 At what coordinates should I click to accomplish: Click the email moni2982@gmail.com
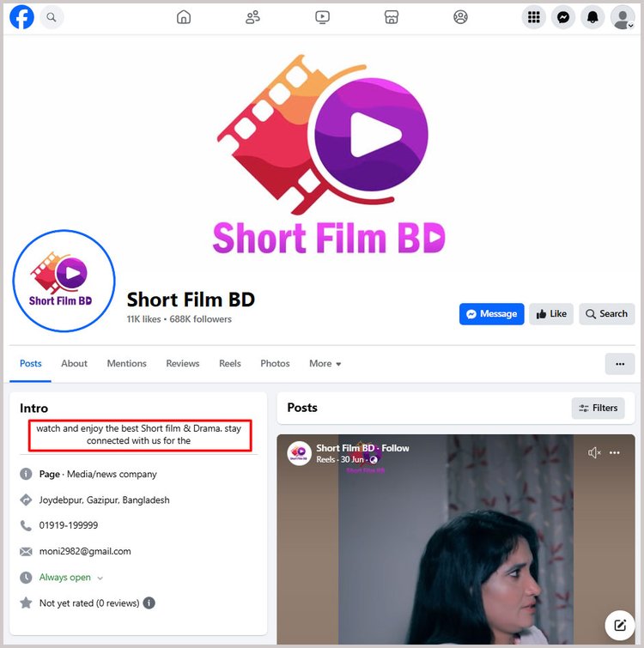[85, 551]
